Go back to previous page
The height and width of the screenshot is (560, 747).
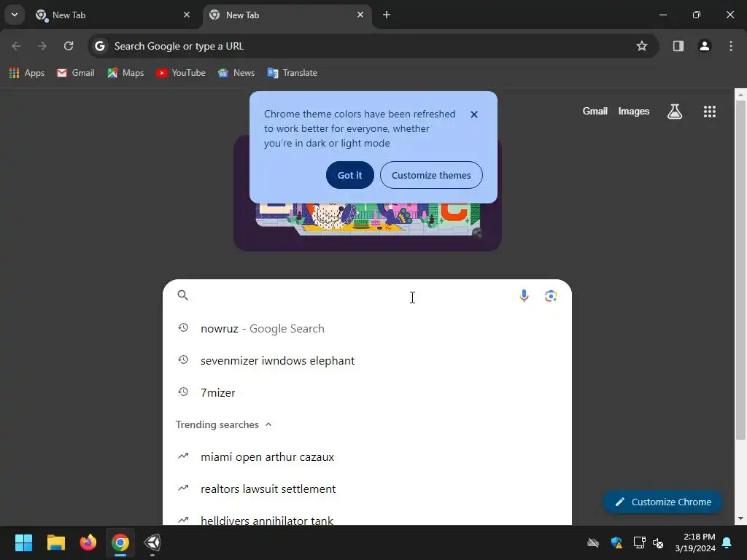pos(16,46)
